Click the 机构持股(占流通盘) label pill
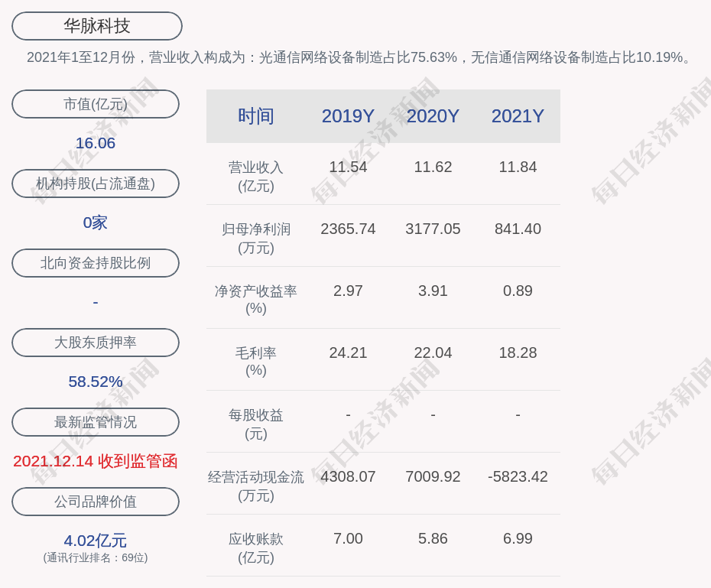Screen dimensions: 711x588 click(96, 184)
